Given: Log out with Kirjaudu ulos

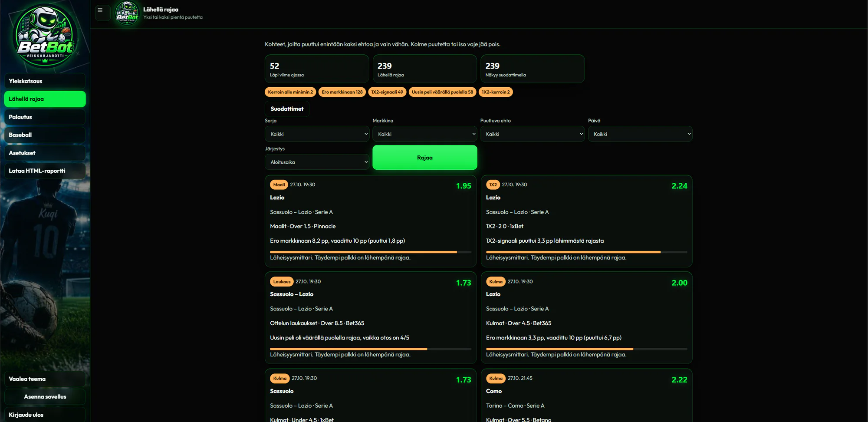Looking at the screenshot, I should 45,415.
